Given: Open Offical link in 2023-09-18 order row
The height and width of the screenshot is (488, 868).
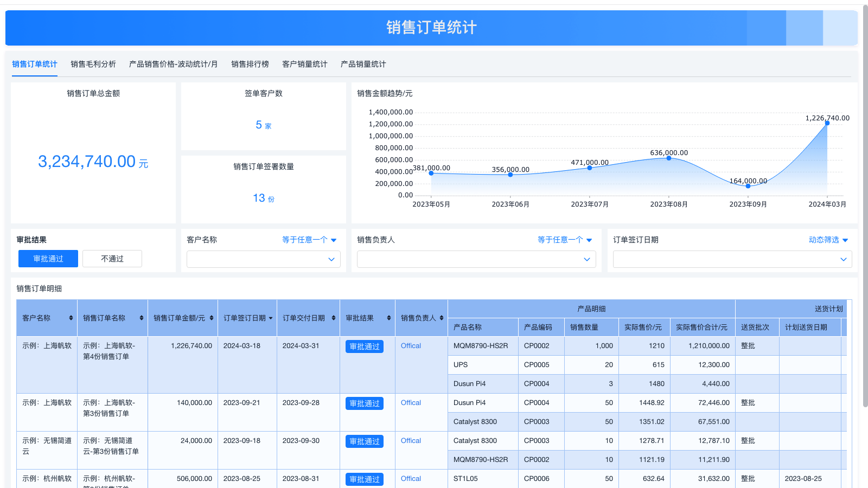Looking at the screenshot, I should (x=411, y=441).
